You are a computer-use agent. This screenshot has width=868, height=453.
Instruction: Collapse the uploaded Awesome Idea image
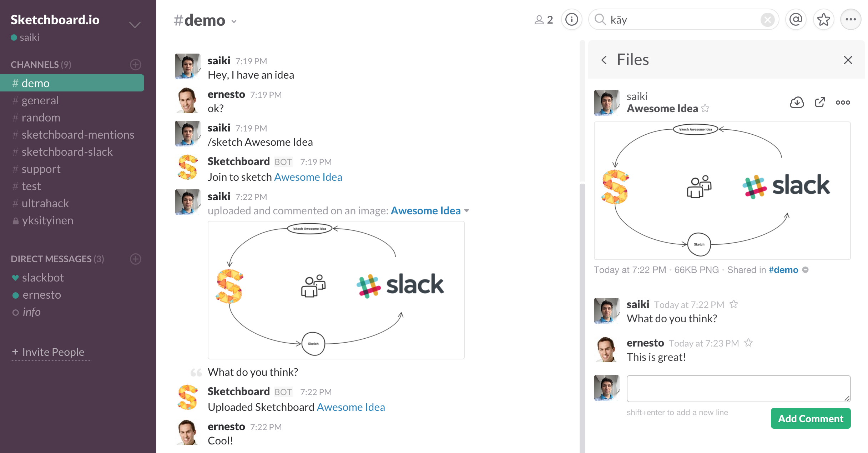point(466,211)
